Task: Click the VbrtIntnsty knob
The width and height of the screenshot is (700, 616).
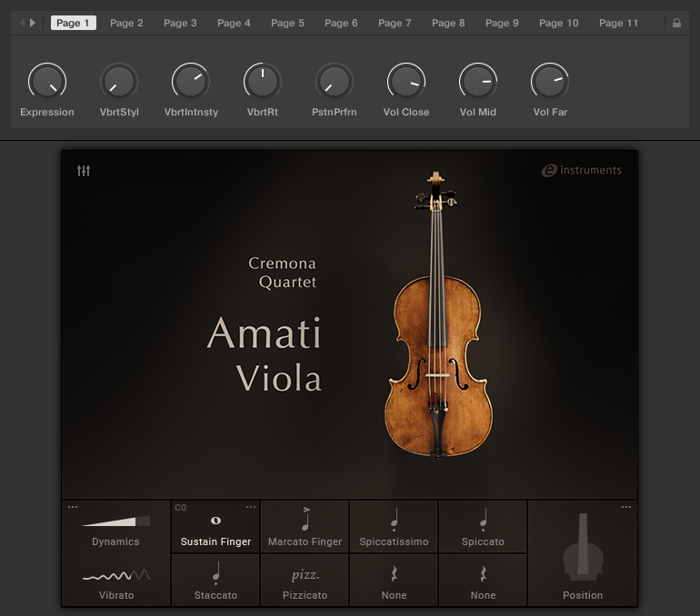Action: pyautogui.click(x=191, y=81)
